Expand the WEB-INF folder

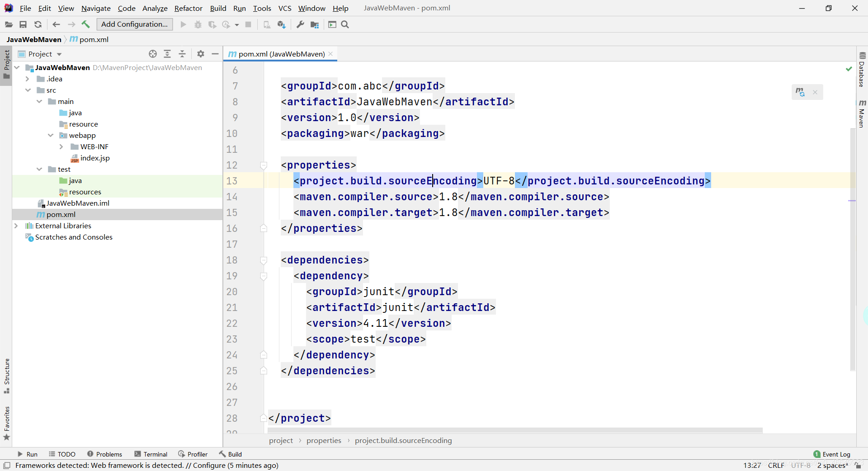(61, 146)
